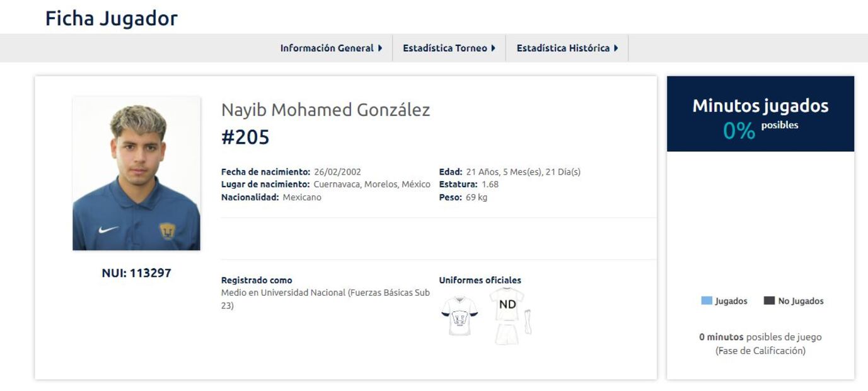Click the away jersey marked ND
Viewport: 868px width, 391px height.
[x=507, y=303]
